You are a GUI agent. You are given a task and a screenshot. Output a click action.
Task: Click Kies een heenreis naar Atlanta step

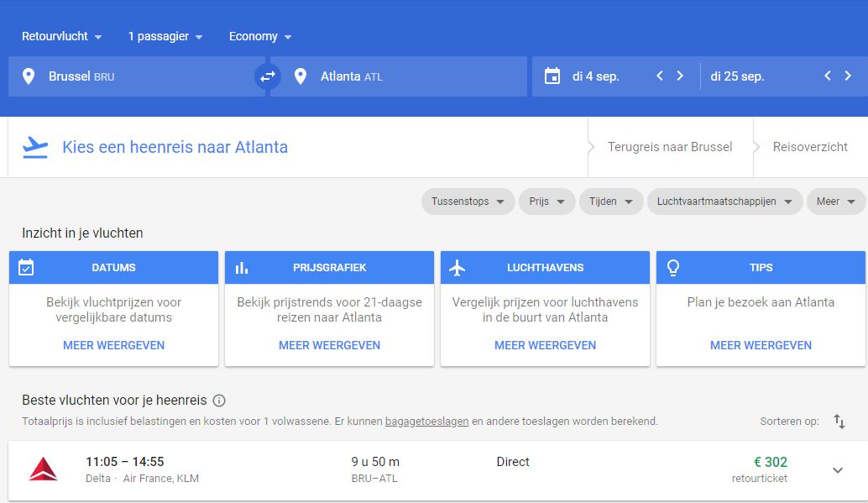[175, 147]
